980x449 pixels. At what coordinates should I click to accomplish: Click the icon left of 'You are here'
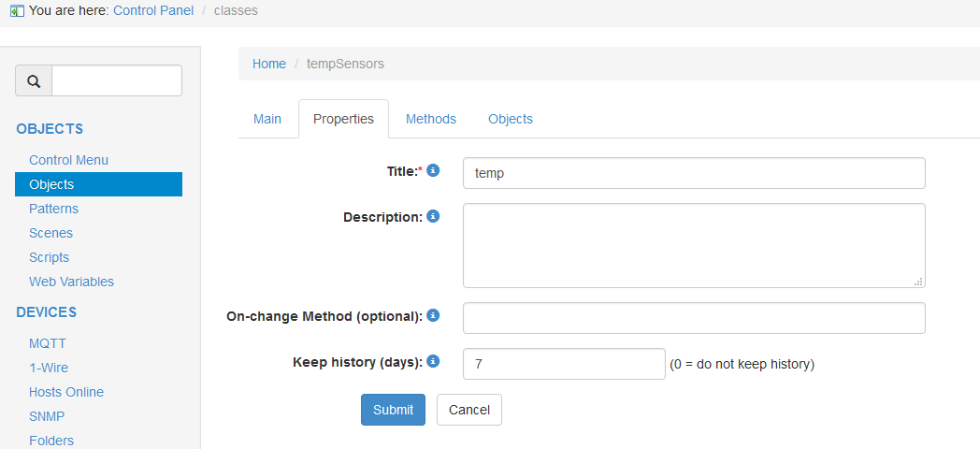tap(17, 11)
